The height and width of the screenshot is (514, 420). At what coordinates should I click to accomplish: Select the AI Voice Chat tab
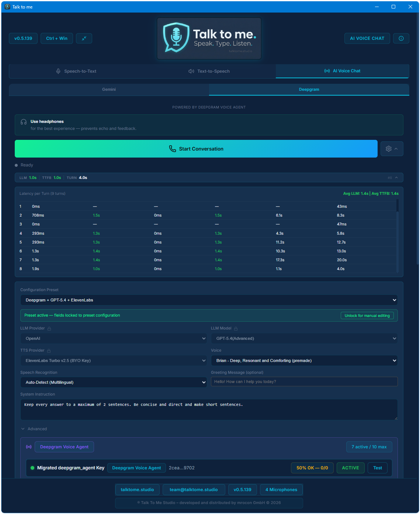point(342,71)
